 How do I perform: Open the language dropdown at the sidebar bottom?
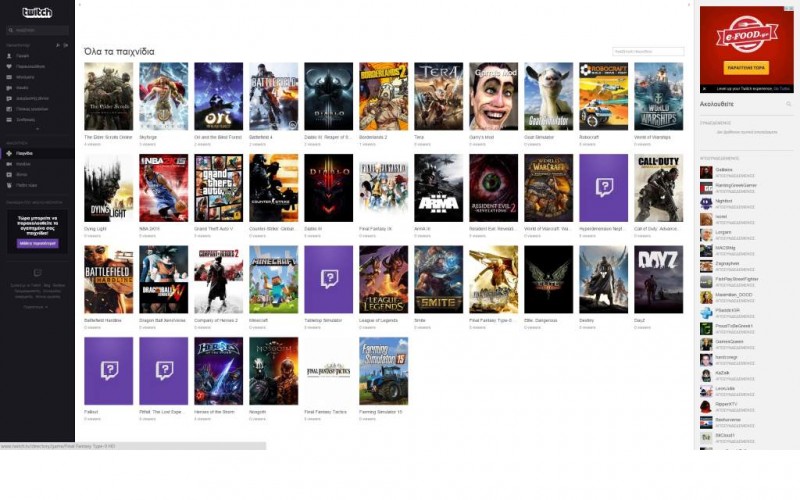pos(35,307)
